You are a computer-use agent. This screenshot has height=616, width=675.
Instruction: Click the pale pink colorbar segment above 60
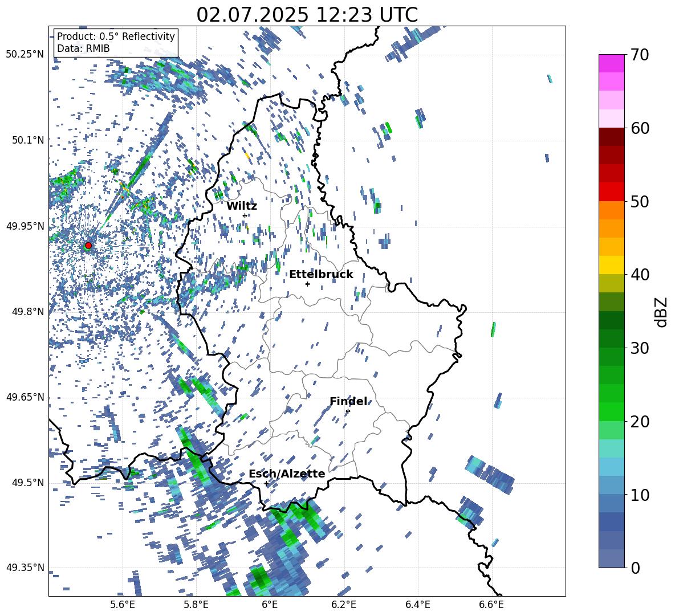click(612, 119)
